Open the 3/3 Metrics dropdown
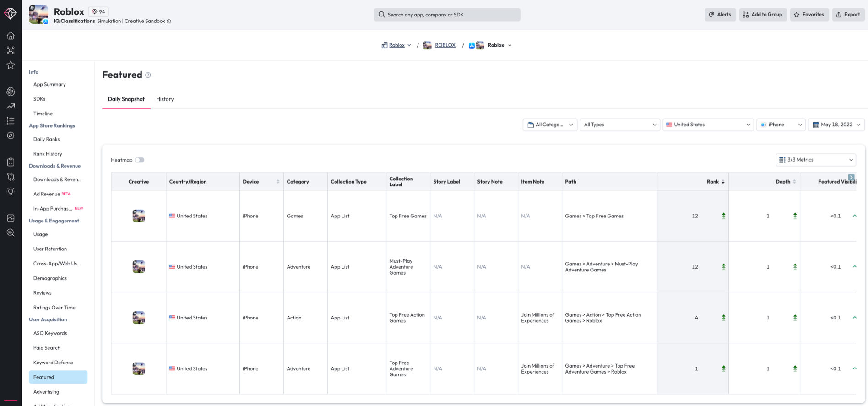868x406 pixels. coord(816,160)
